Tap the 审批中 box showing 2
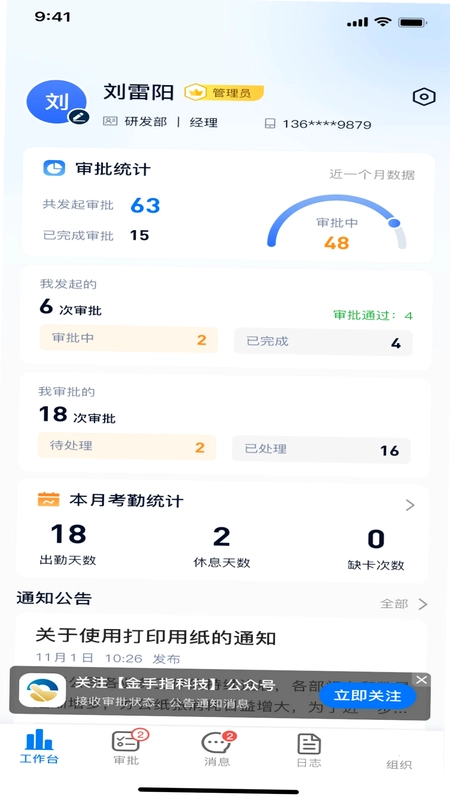The image size is (450, 800). [x=129, y=339]
